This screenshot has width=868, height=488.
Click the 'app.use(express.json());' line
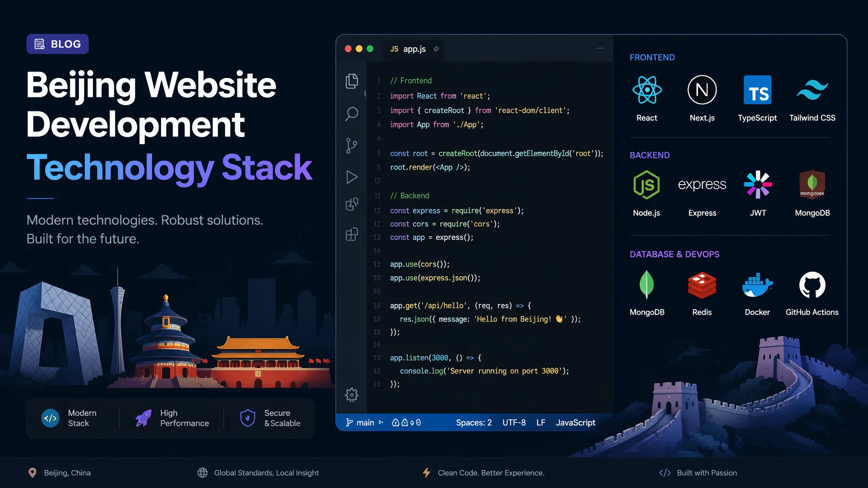click(x=435, y=278)
